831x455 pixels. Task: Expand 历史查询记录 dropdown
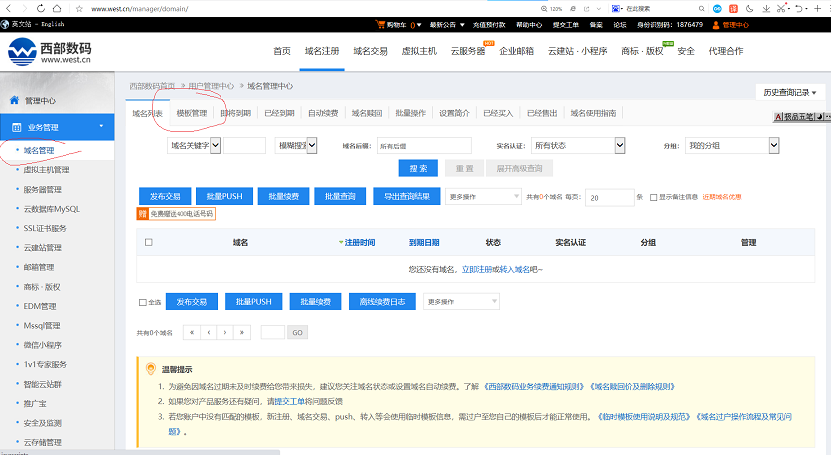[x=790, y=92]
